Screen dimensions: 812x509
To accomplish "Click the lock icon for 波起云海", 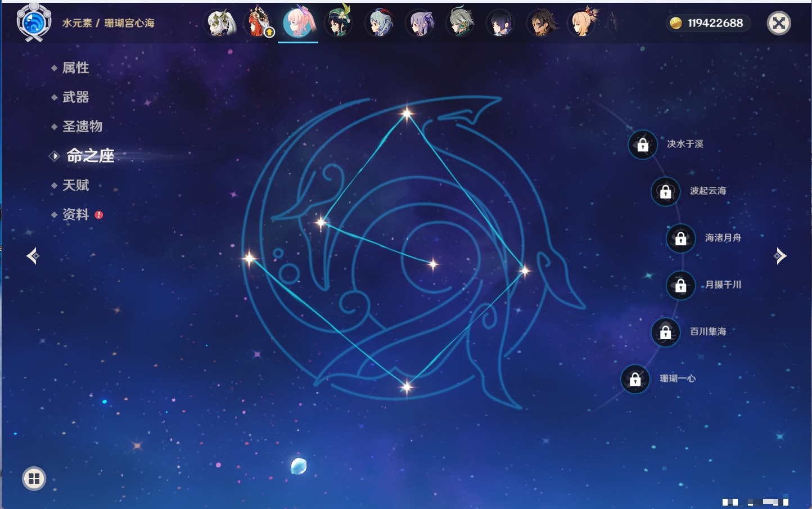I will point(665,191).
